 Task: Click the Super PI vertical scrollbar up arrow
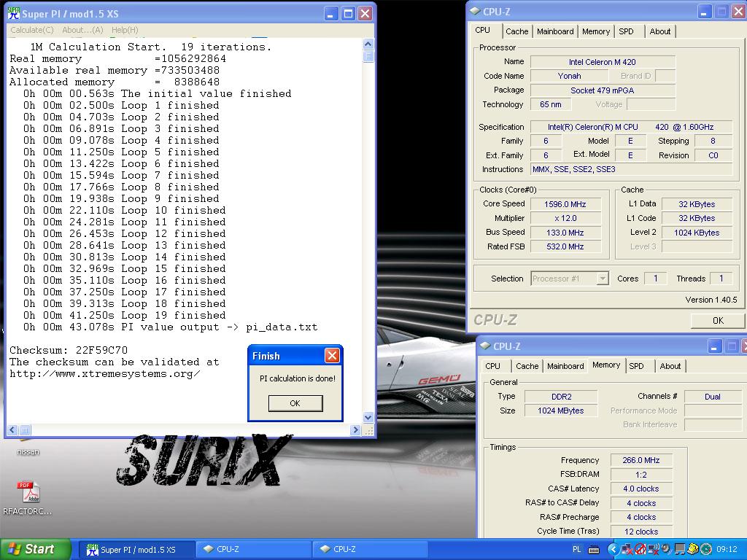pos(368,44)
